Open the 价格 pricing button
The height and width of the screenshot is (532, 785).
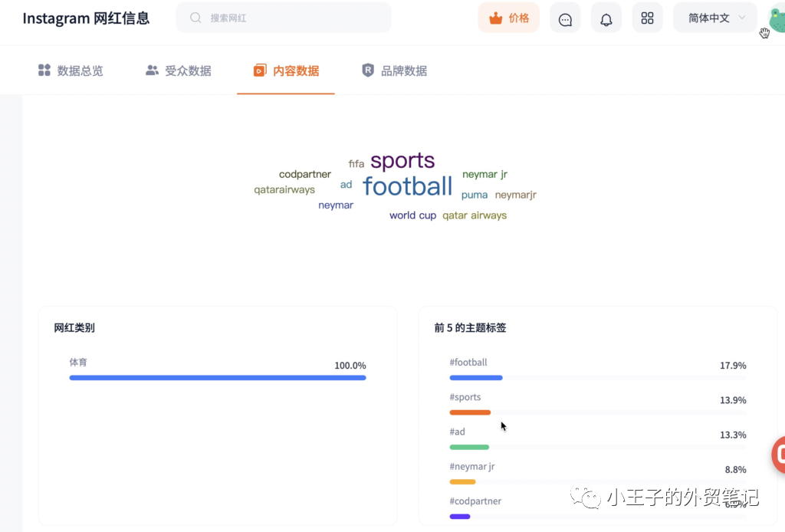509,18
